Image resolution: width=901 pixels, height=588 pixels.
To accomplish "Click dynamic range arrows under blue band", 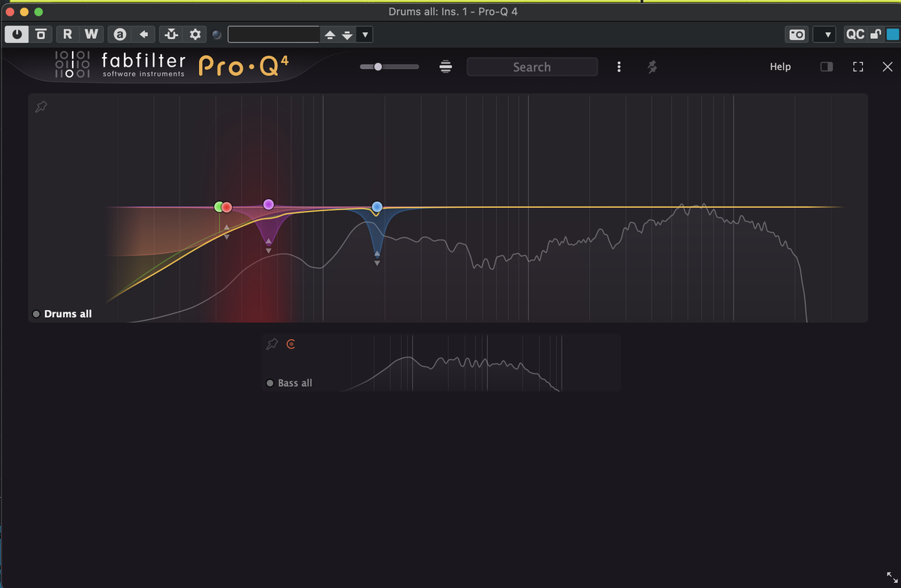I will pos(377,258).
